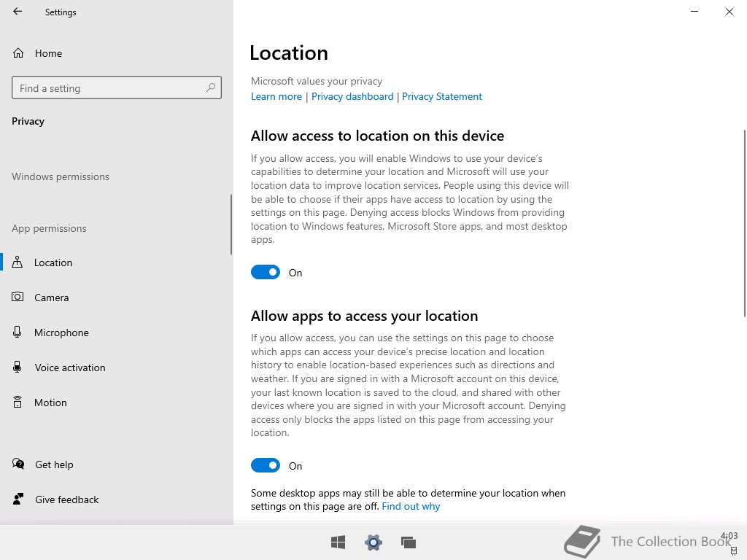Click the Settings gear in taskbar

(373, 542)
